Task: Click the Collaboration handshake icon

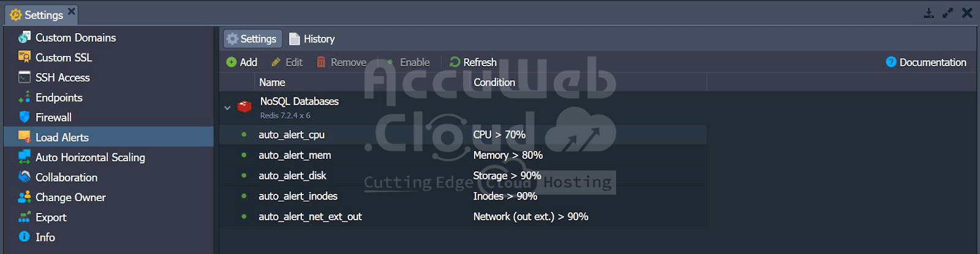Action: 24,177
